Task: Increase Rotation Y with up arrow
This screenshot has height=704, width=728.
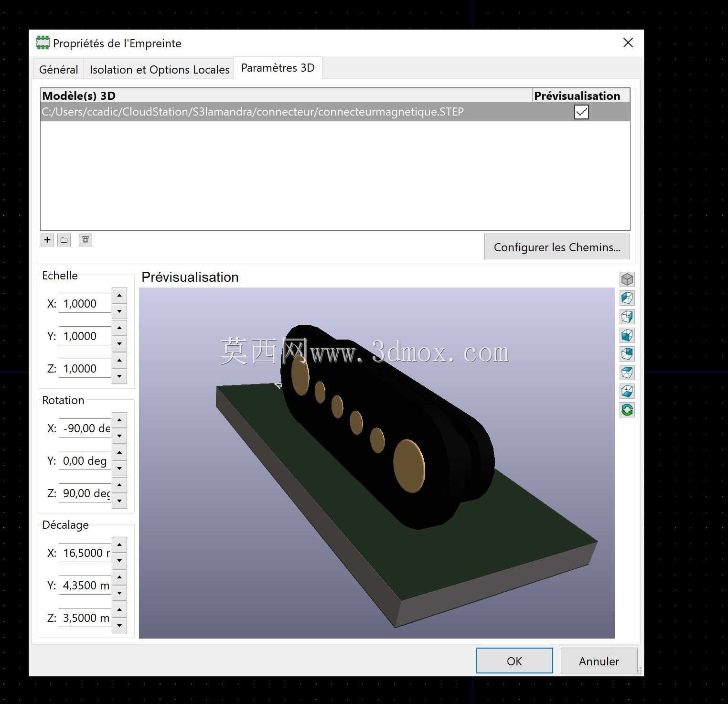Action: 119,452
